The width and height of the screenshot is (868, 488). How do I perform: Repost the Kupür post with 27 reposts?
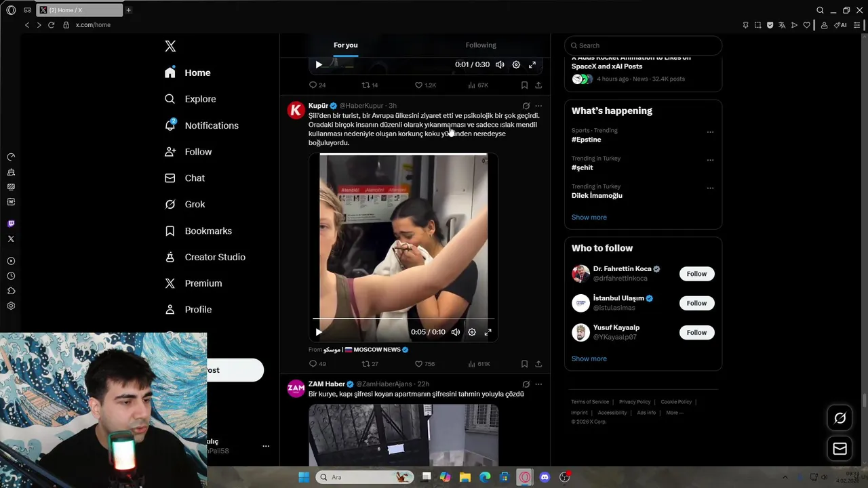[370, 364]
